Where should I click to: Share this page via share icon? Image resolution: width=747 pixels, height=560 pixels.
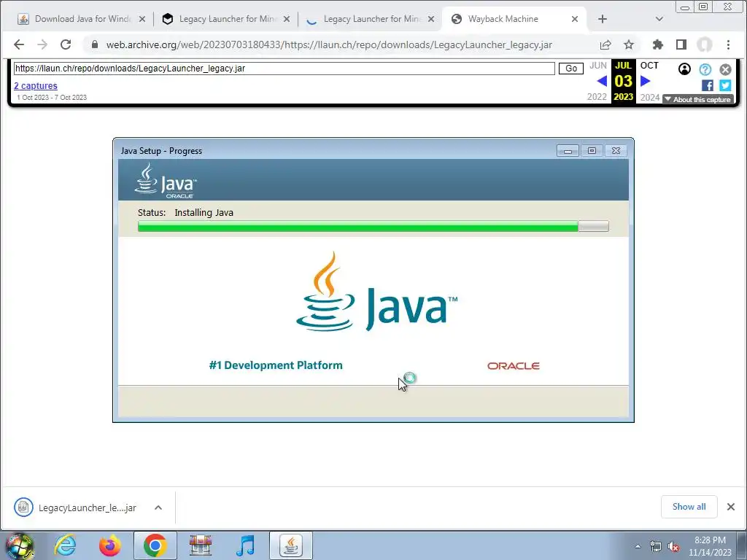coord(605,44)
